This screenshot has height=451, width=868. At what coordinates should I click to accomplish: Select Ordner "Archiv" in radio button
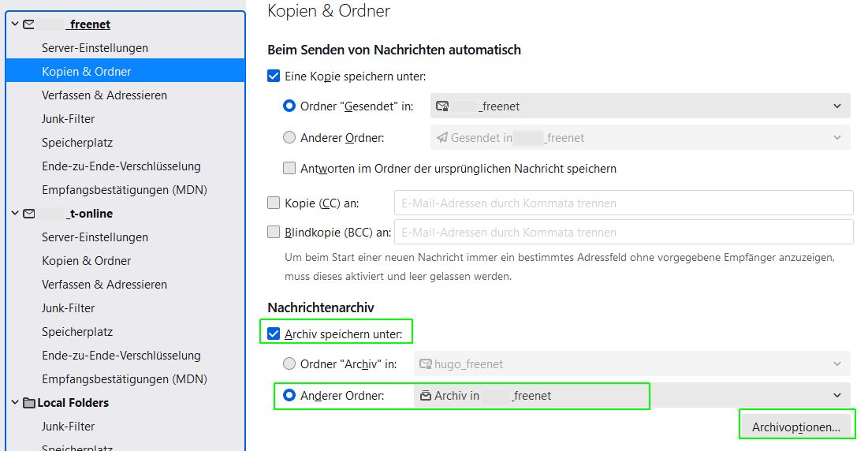289,363
